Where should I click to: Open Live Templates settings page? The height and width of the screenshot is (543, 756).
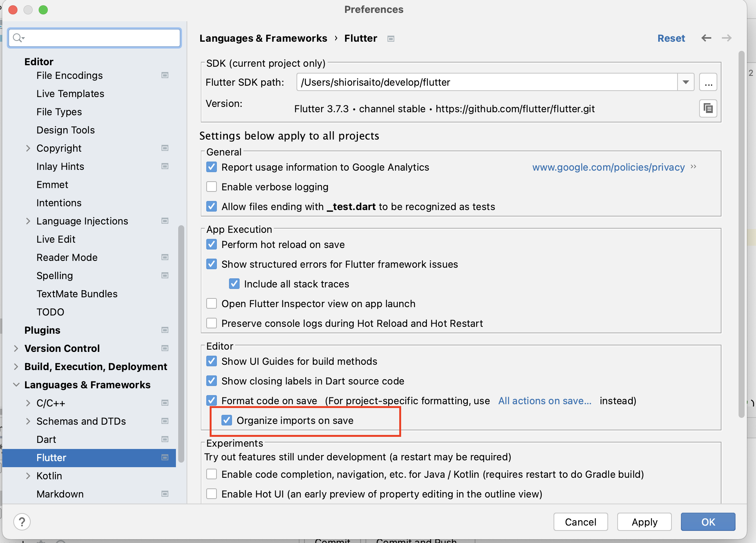pos(70,94)
